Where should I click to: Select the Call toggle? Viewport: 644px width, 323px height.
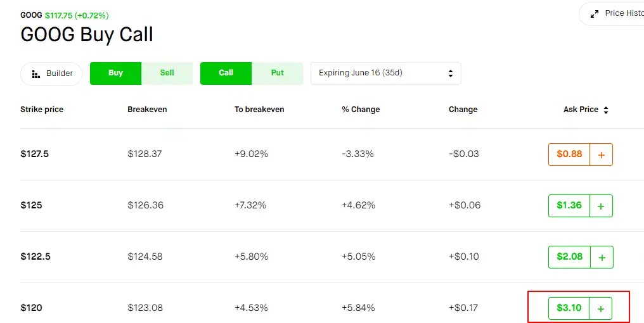[x=226, y=73]
